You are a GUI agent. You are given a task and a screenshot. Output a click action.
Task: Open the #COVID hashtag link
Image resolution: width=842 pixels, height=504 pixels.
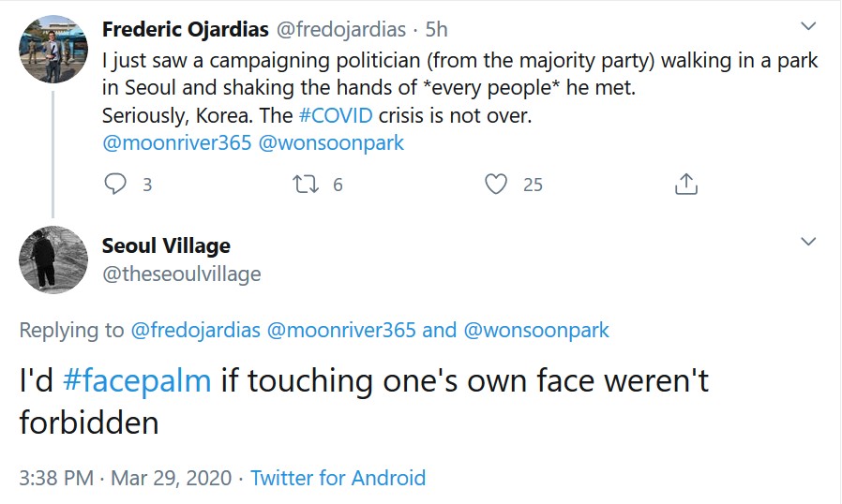click(336, 116)
